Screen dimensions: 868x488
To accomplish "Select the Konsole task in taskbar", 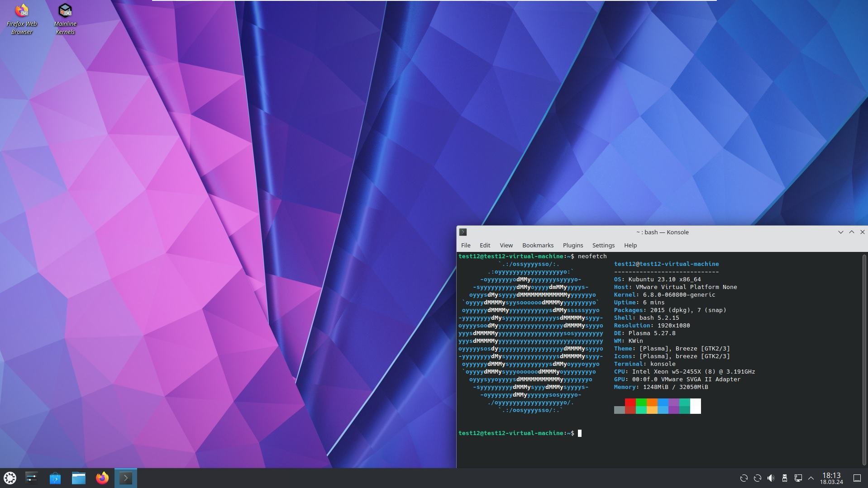I will [126, 478].
